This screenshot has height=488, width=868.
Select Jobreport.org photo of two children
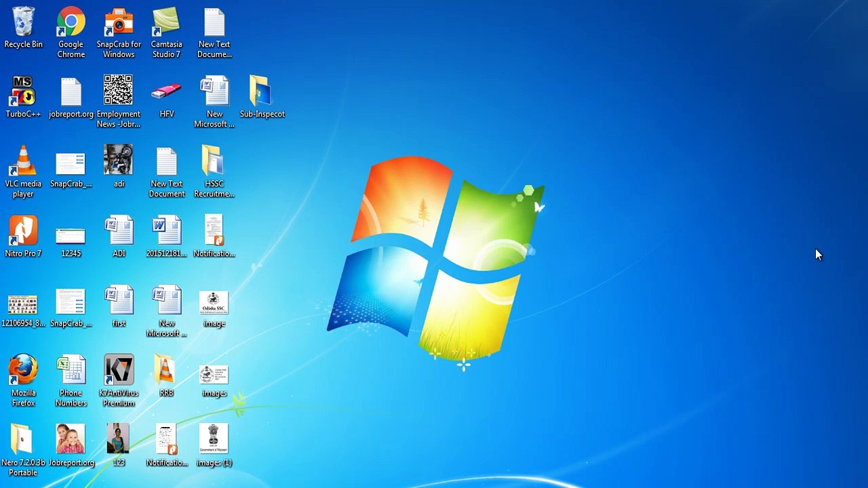click(71, 446)
